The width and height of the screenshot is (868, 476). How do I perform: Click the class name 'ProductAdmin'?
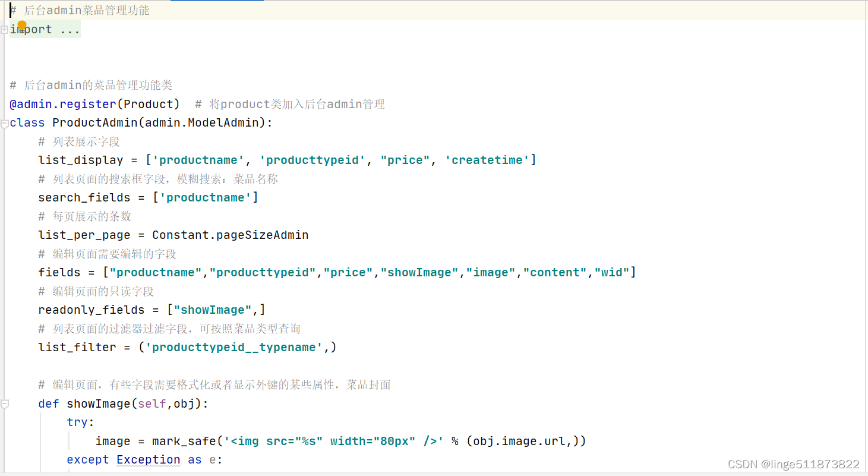(95, 123)
